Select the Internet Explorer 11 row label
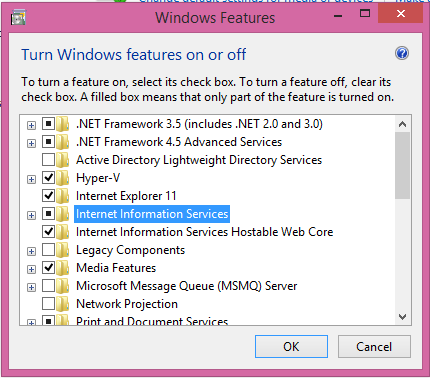 (x=126, y=196)
